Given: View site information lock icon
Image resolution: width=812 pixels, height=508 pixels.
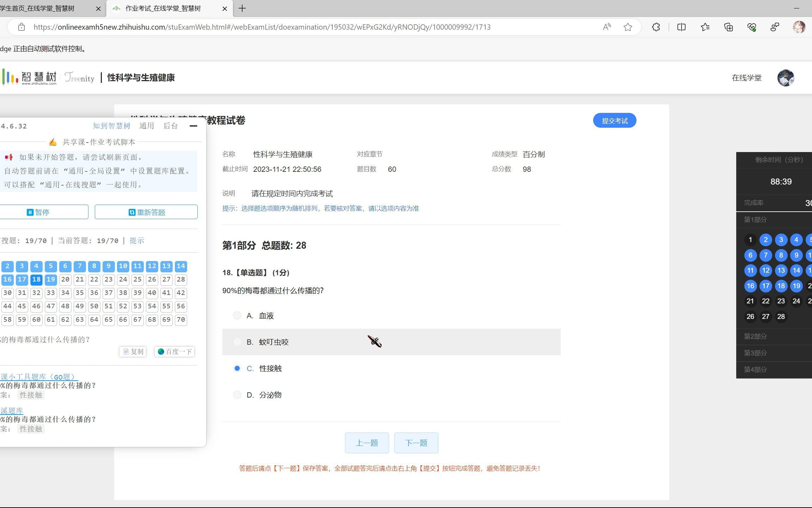Looking at the screenshot, I should [x=21, y=27].
